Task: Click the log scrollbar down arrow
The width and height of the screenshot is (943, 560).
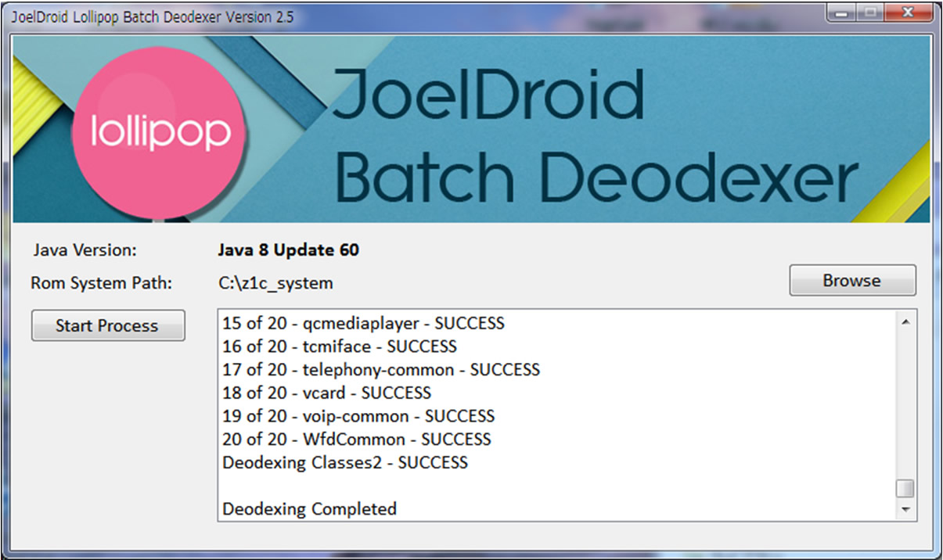Action: [905, 509]
